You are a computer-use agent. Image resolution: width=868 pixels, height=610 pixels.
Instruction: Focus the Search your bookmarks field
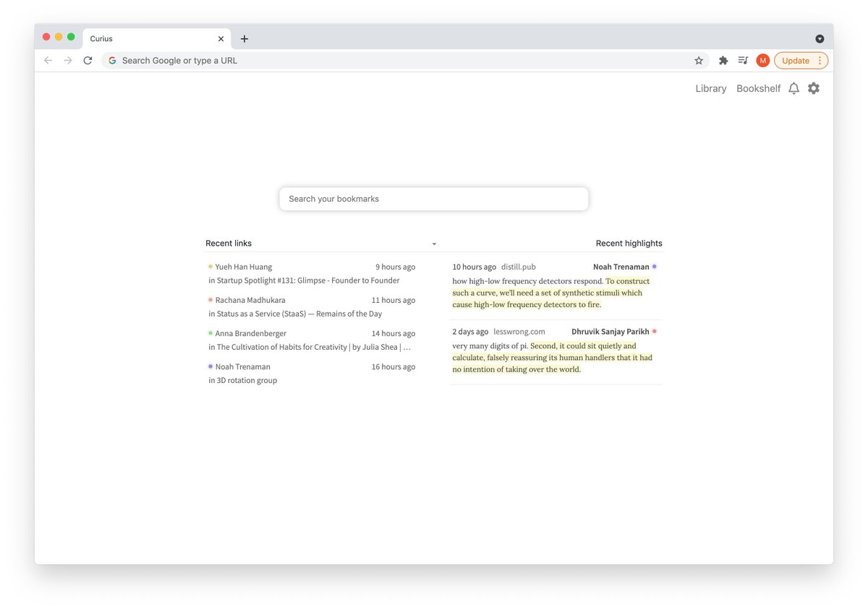(x=434, y=199)
